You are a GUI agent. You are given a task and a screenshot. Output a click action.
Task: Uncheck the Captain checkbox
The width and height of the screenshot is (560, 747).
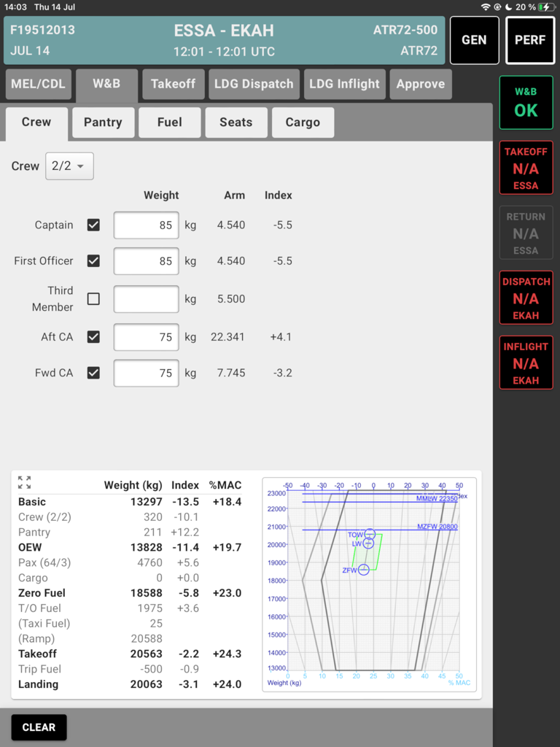93,225
